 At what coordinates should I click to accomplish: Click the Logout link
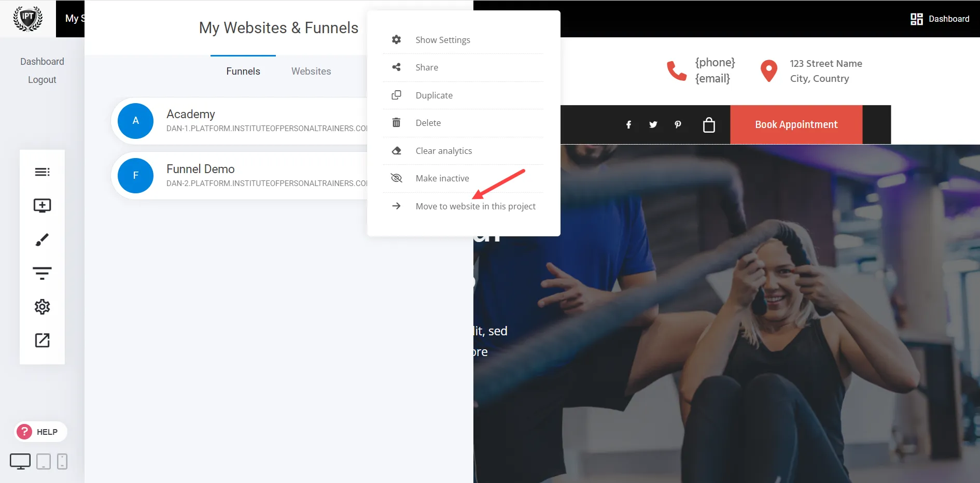point(42,80)
